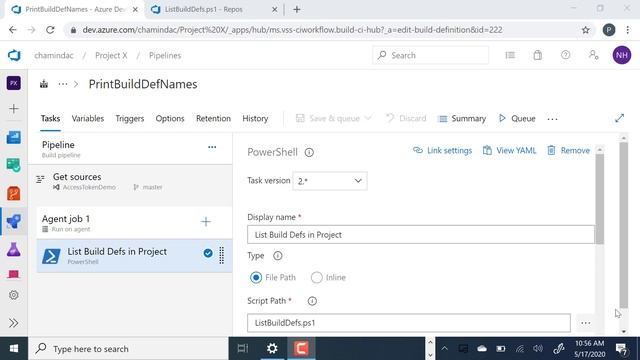Open the Project X avatar in sidebar
This screenshot has width=640, height=360.
pos(13,83)
